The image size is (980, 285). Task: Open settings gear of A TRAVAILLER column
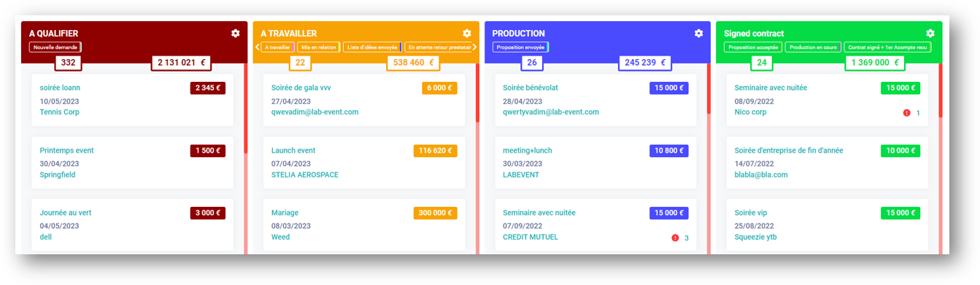click(467, 34)
